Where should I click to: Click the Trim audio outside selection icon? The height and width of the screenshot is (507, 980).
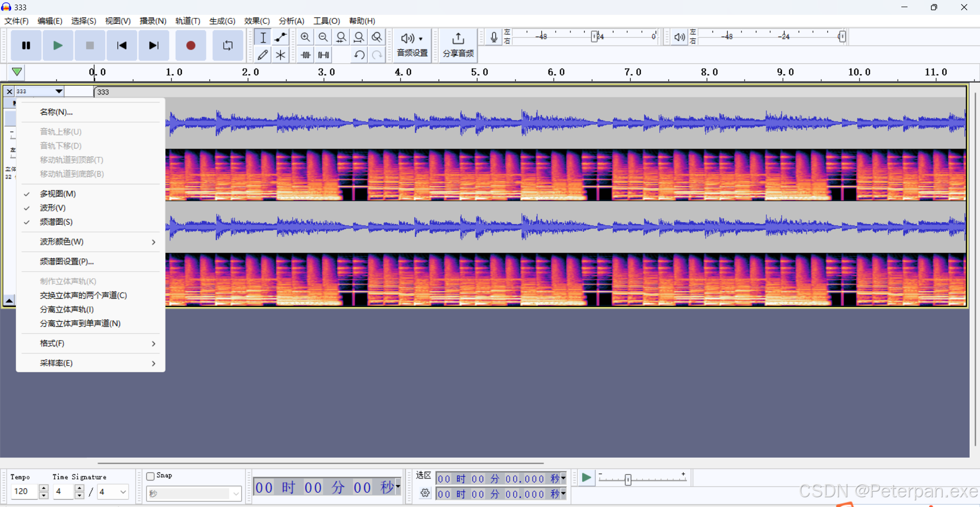coord(305,55)
